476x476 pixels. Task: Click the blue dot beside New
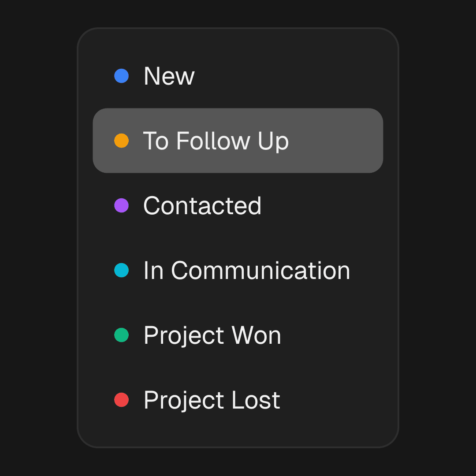(x=121, y=76)
